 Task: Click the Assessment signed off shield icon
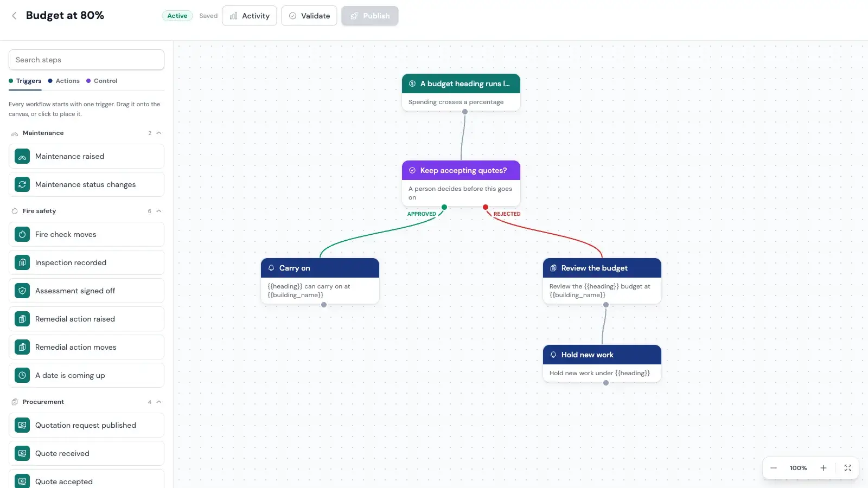tap(22, 291)
